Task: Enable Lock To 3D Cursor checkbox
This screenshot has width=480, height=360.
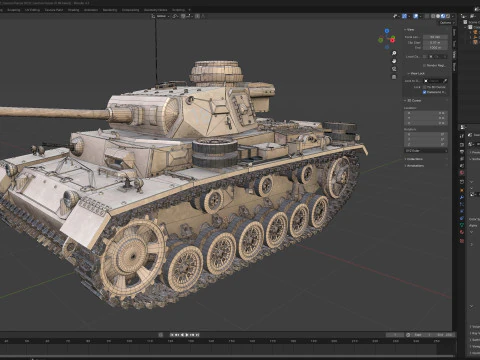Action: [x=424, y=87]
